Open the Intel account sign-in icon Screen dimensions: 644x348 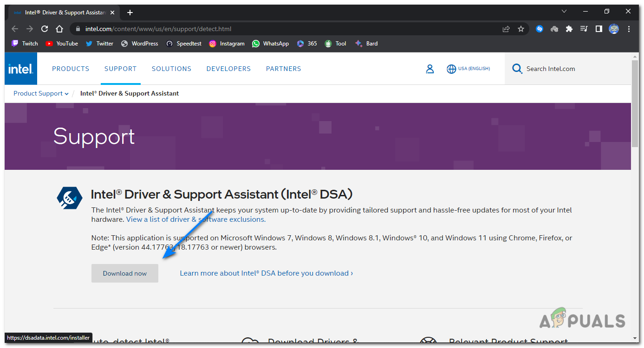(430, 69)
